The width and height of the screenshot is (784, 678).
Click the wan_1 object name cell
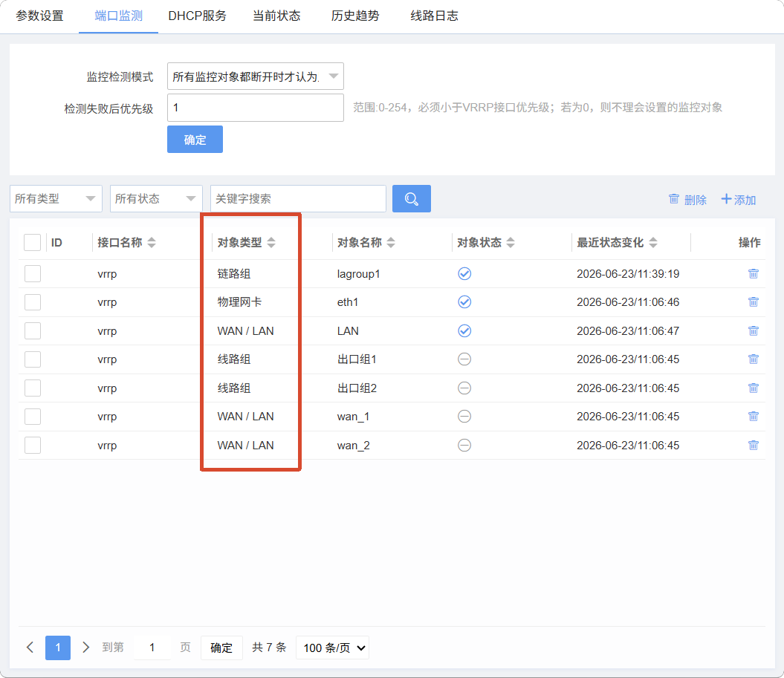(353, 416)
